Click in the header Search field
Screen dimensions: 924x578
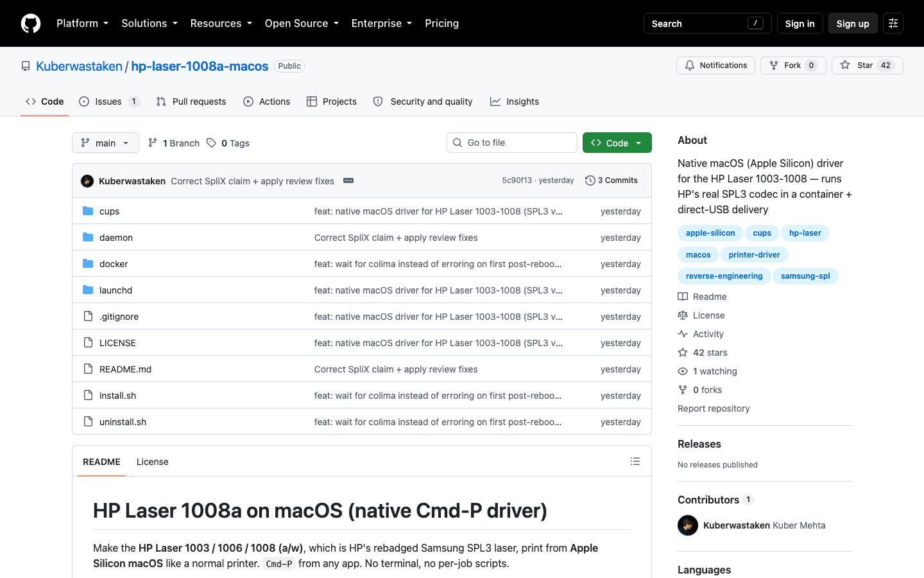[707, 23]
